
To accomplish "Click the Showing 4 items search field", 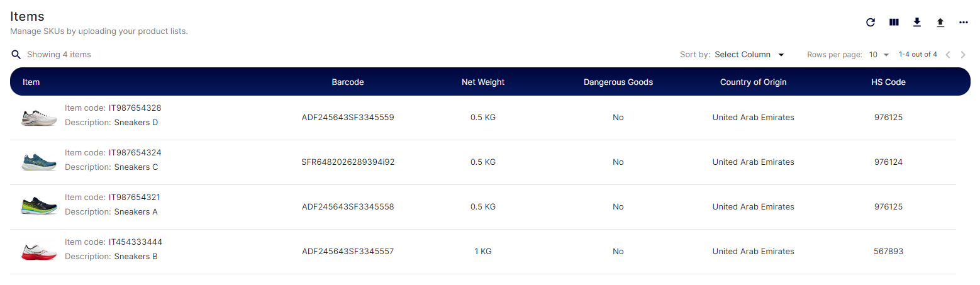I will tap(59, 55).
